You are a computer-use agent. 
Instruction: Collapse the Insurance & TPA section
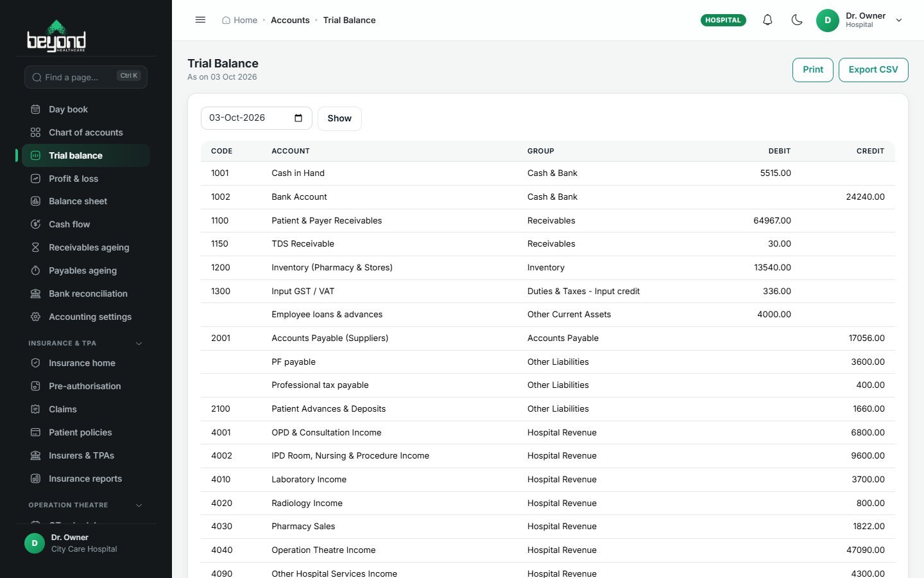139,344
